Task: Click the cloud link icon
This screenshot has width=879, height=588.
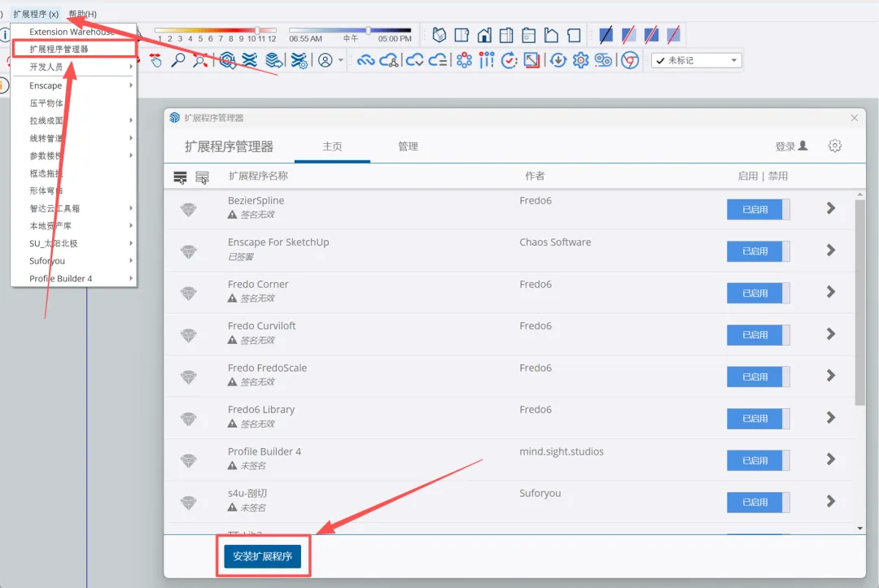Action: (365, 60)
